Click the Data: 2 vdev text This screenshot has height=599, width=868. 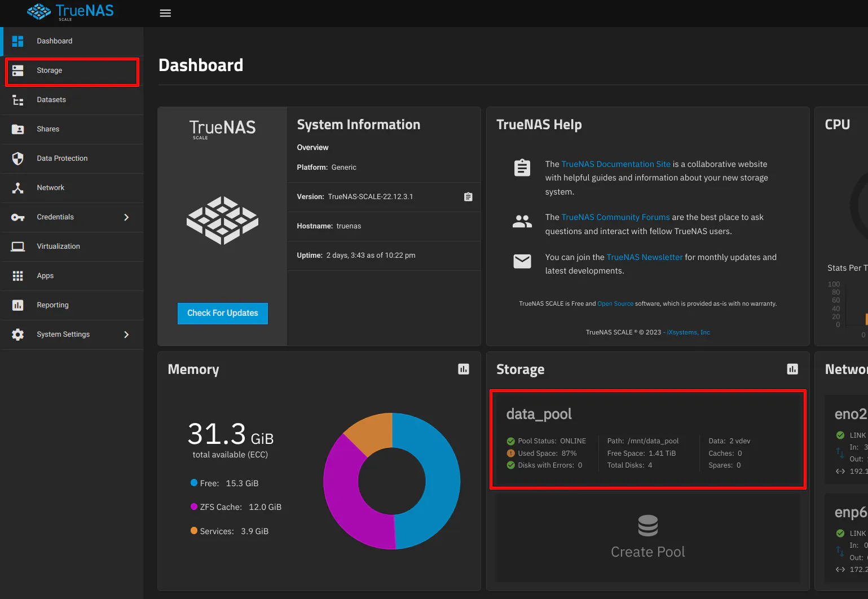729,441
